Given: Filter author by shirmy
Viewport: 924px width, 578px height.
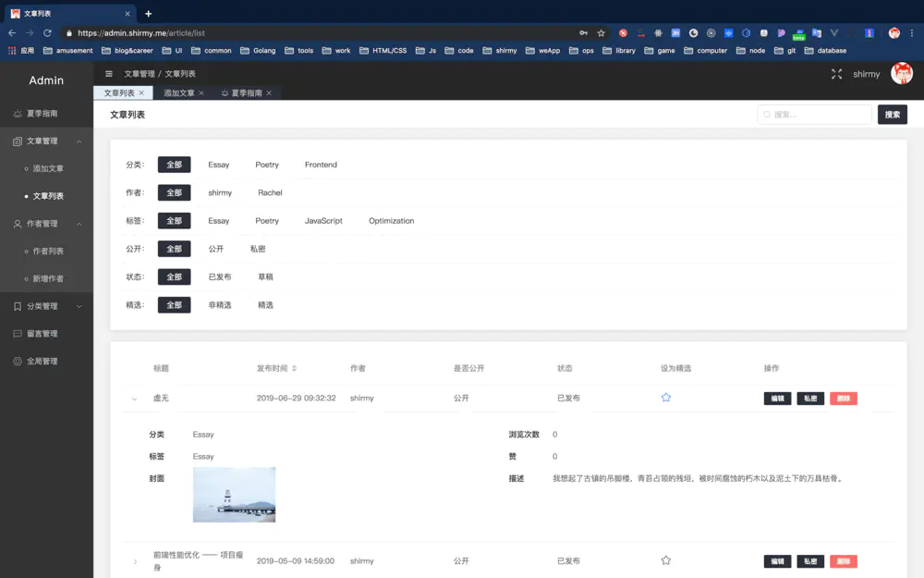Looking at the screenshot, I should pyautogui.click(x=220, y=193).
